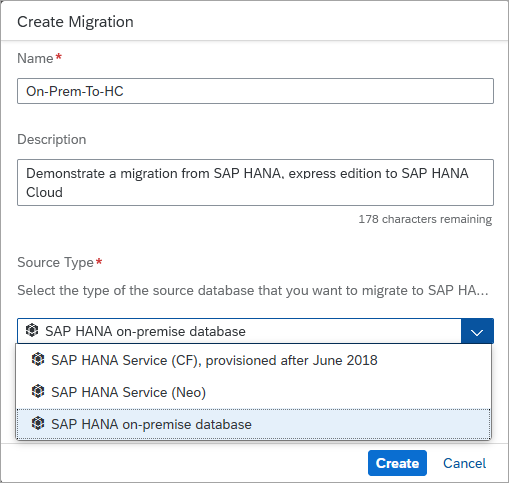Screen dimensions: 509x483
Task: Click database icon in on-premise list item
Action: [38, 423]
